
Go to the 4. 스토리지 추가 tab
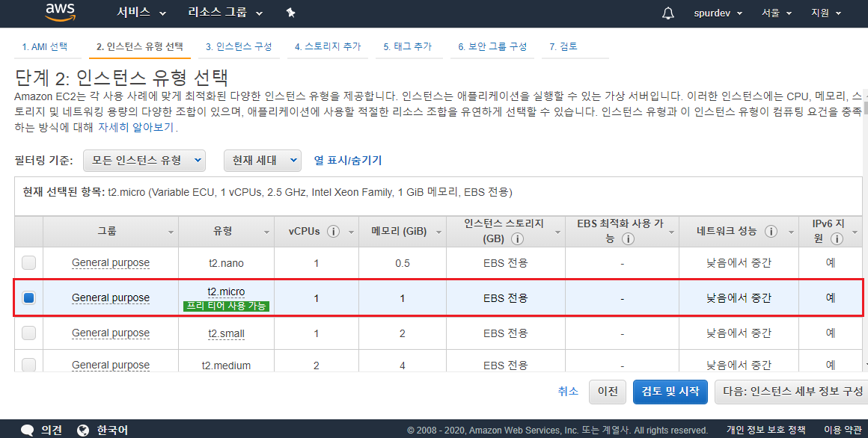point(328,47)
